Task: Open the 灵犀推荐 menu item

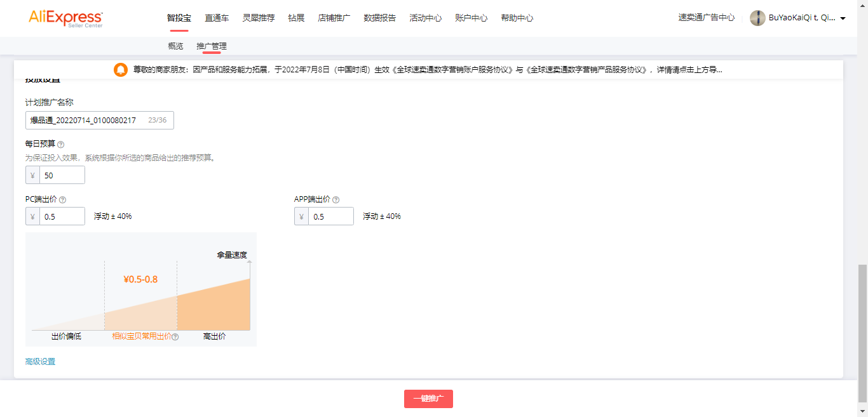Action: [x=257, y=18]
